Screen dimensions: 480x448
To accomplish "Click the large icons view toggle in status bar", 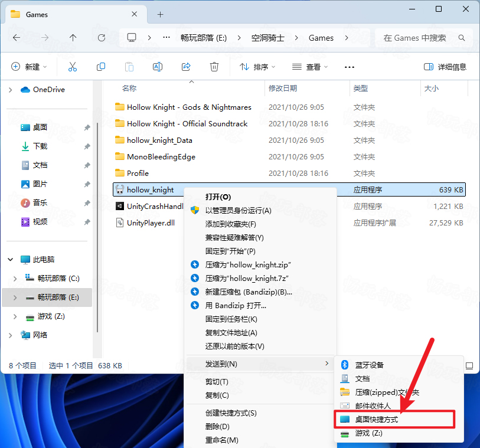I will click(x=469, y=365).
